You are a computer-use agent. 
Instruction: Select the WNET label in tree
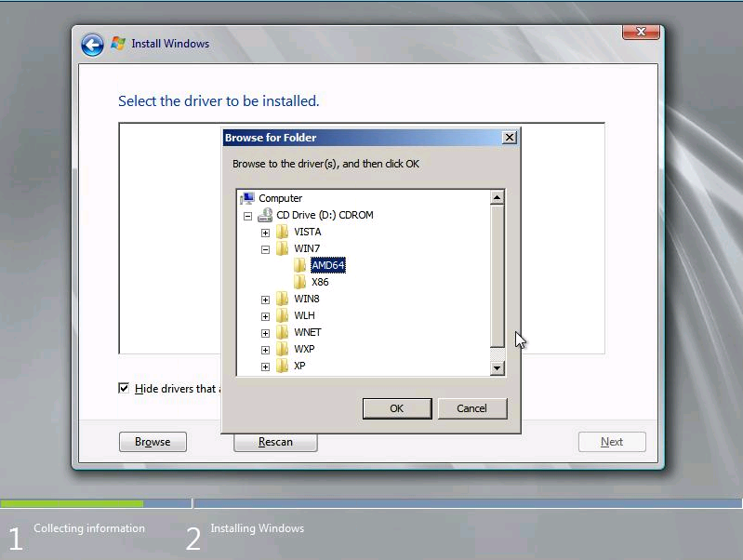click(308, 332)
